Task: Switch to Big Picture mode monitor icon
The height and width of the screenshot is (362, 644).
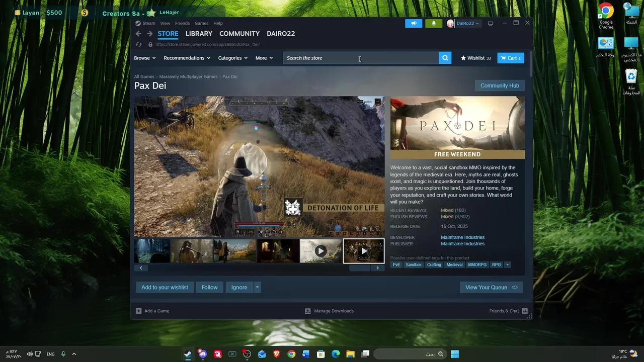Action: (x=491, y=23)
